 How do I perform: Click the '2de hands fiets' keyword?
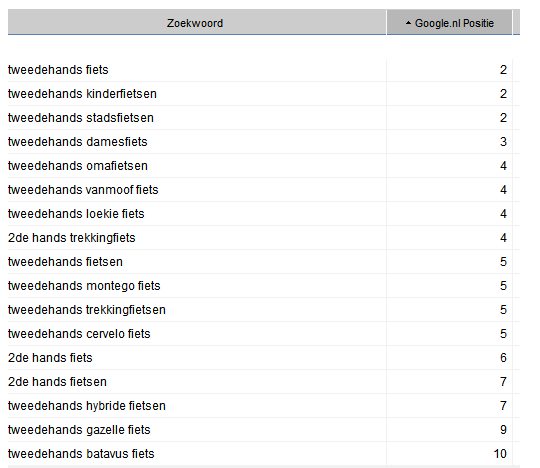coord(50,358)
